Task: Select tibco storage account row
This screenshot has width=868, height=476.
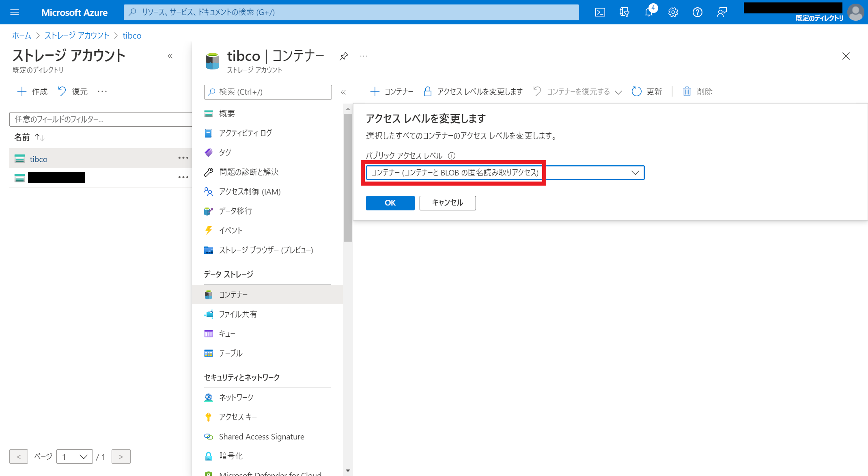Action: pyautogui.click(x=100, y=158)
